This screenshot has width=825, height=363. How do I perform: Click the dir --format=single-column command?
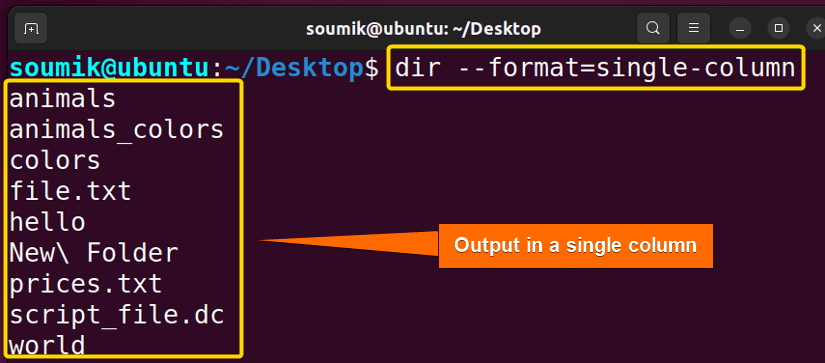click(595, 68)
